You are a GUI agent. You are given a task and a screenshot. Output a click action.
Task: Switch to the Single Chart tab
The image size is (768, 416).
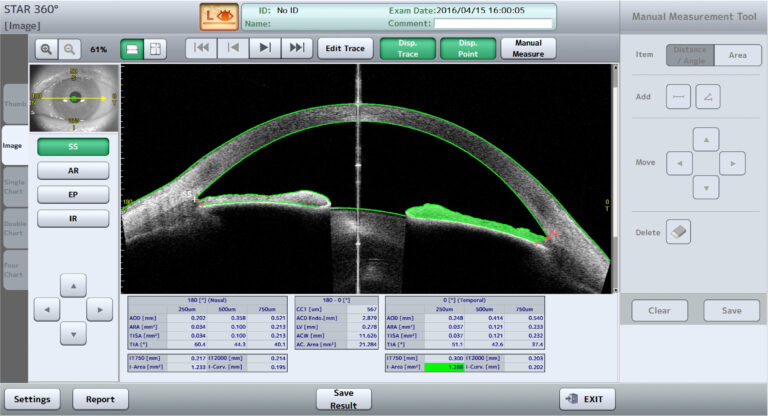14,187
